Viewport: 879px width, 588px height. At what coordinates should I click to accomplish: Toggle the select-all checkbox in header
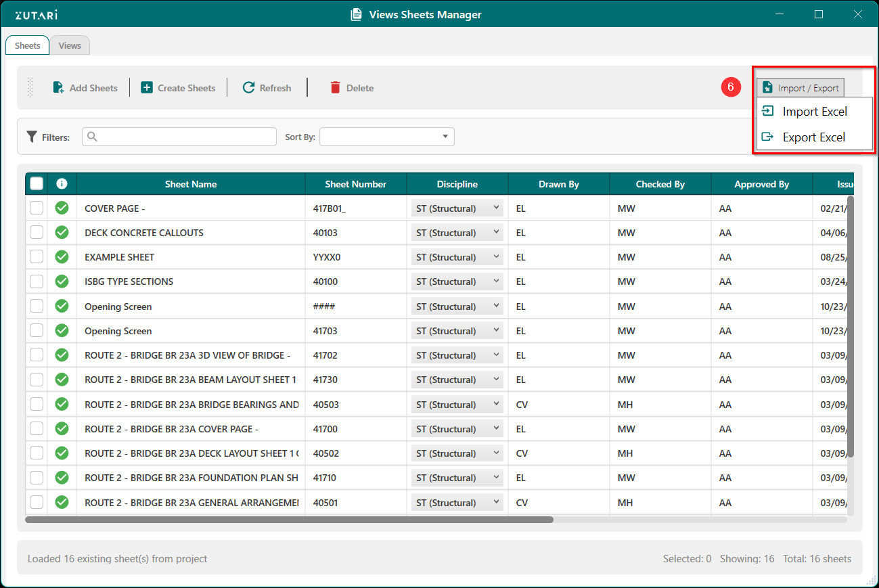[x=37, y=183]
